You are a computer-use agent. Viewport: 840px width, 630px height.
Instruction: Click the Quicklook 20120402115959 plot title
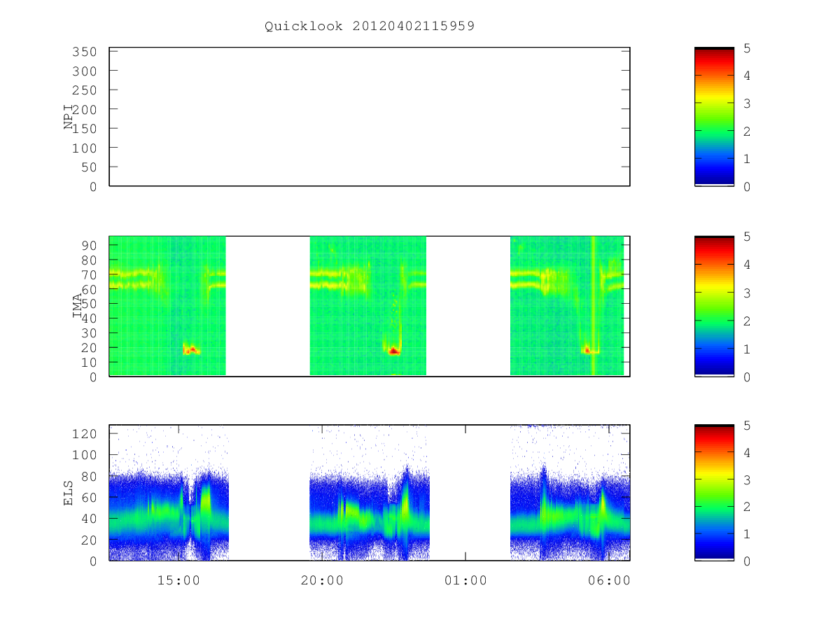pos(370,27)
